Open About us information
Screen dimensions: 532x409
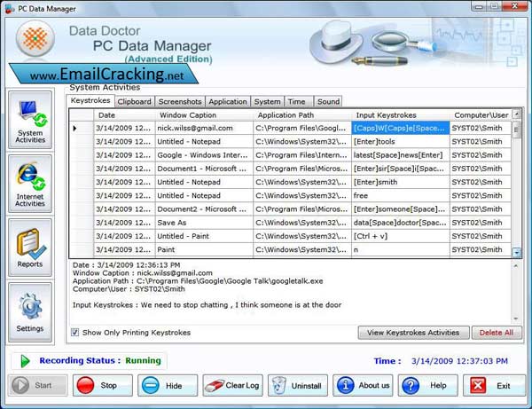[363, 385]
